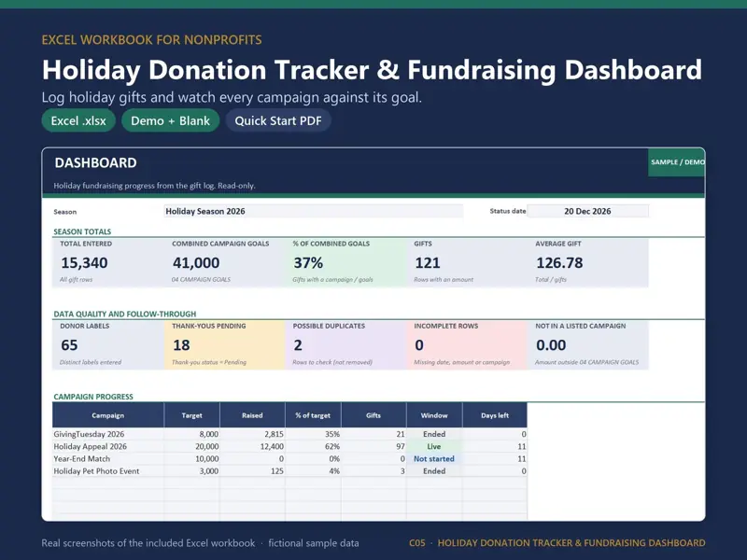Select the 125 raised cell

point(252,471)
